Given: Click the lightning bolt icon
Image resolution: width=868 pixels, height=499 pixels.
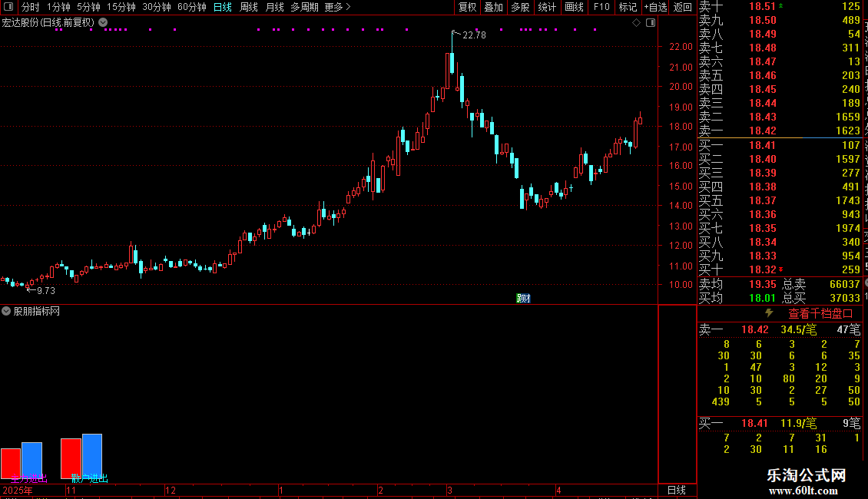Looking at the screenshot, I should click(x=769, y=313).
